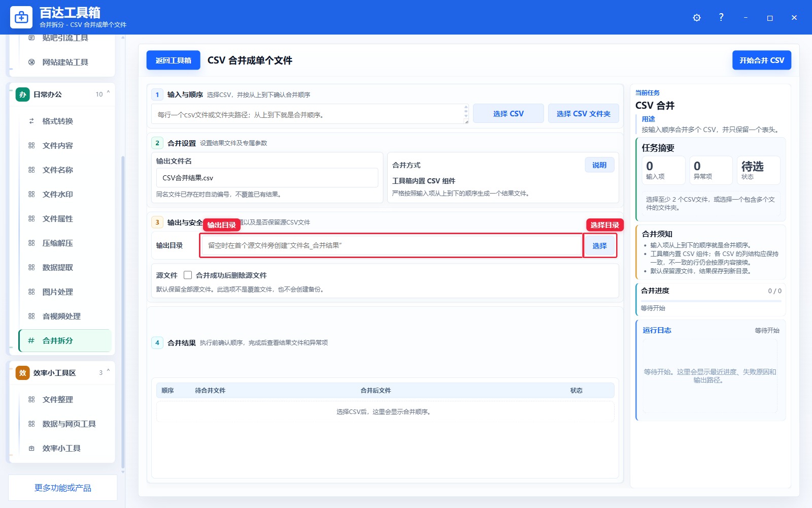Click the hash icon beside 合并拆分
The image size is (812, 508).
(31, 340)
